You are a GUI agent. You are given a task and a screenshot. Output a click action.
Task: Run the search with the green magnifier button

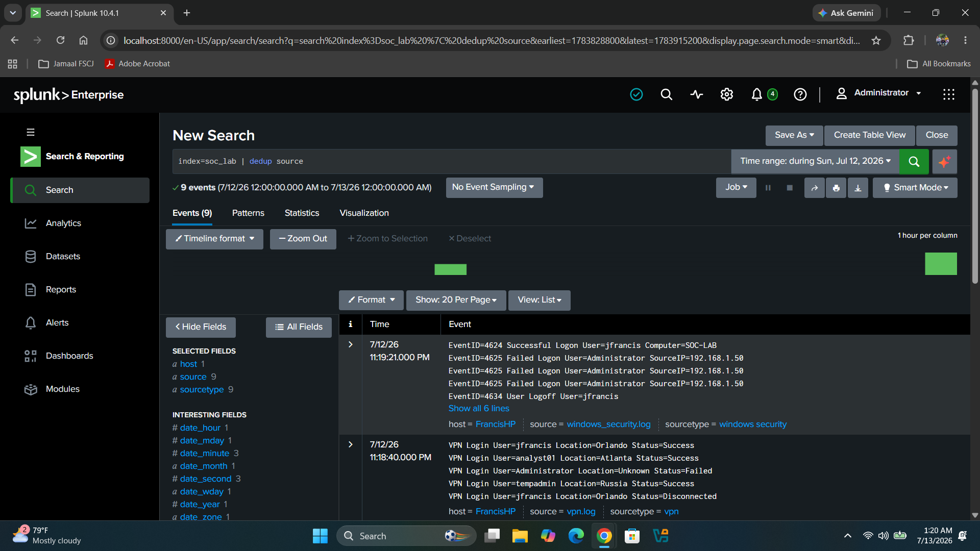[x=914, y=161]
